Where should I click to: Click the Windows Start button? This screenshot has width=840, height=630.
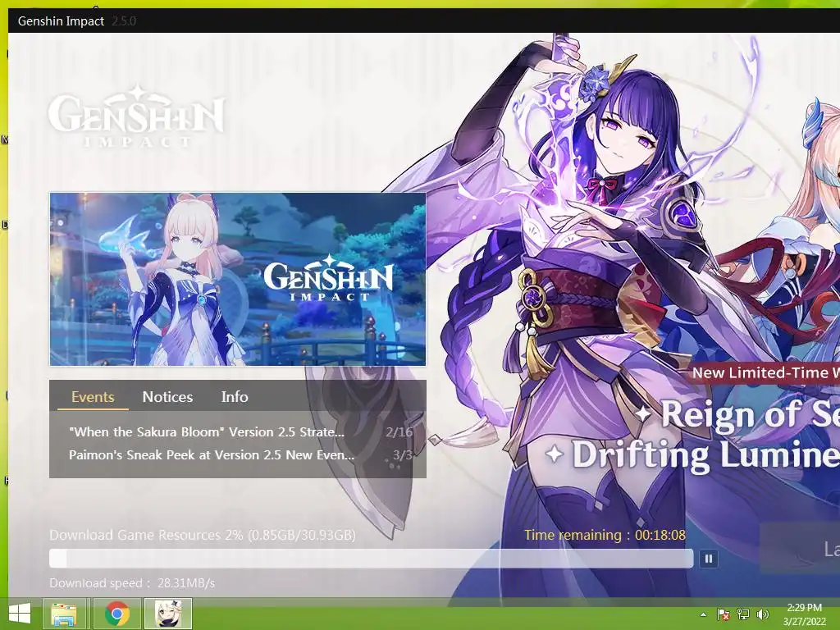tap(20, 614)
